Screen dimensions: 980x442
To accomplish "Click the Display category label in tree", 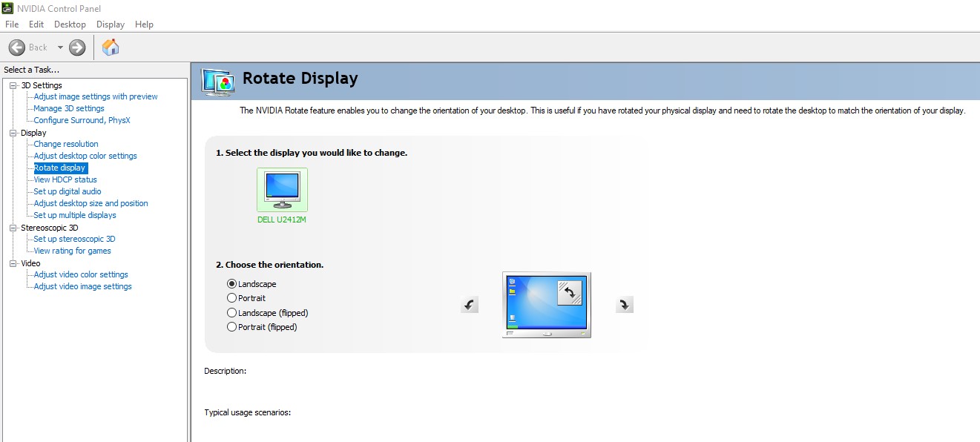I will pos(33,133).
